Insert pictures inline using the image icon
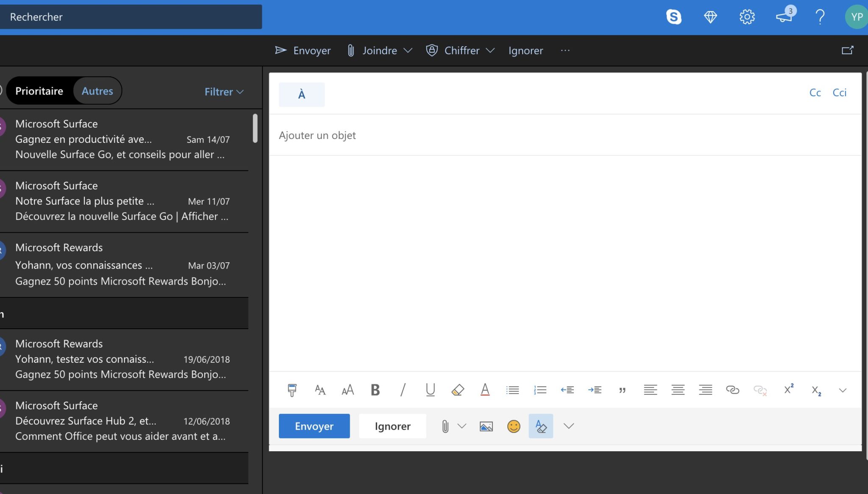This screenshot has width=868, height=494. coord(486,426)
